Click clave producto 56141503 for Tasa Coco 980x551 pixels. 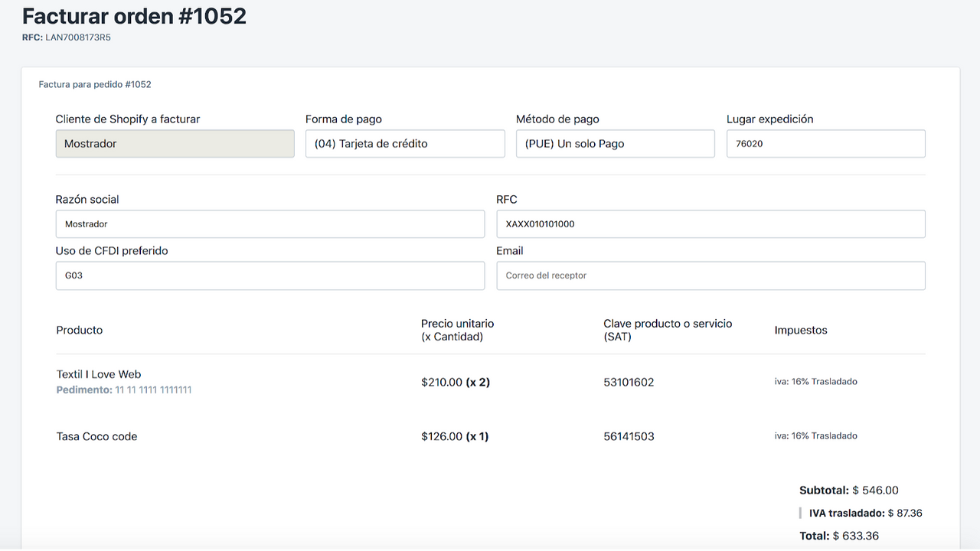coord(628,436)
